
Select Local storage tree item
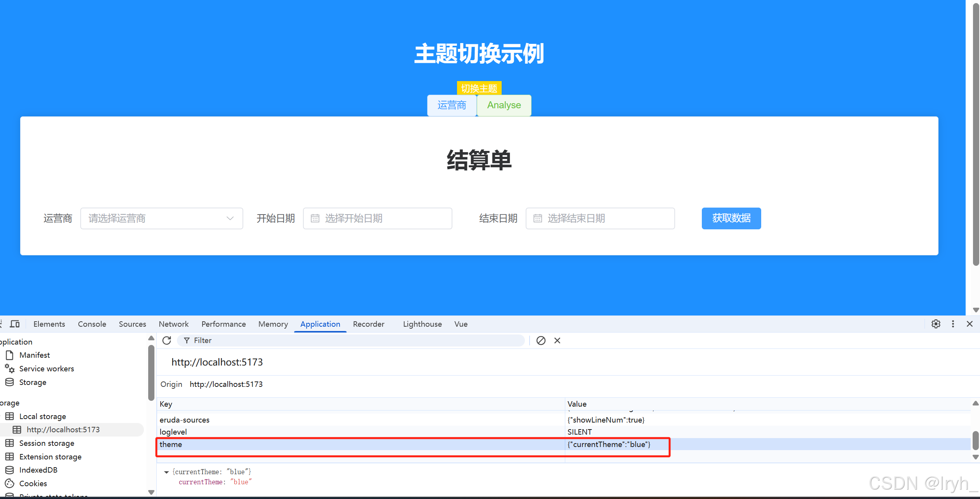tap(42, 416)
